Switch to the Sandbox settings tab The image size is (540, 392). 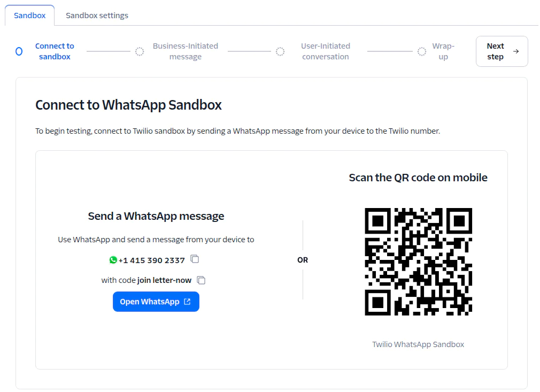click(x=97, y=15)
